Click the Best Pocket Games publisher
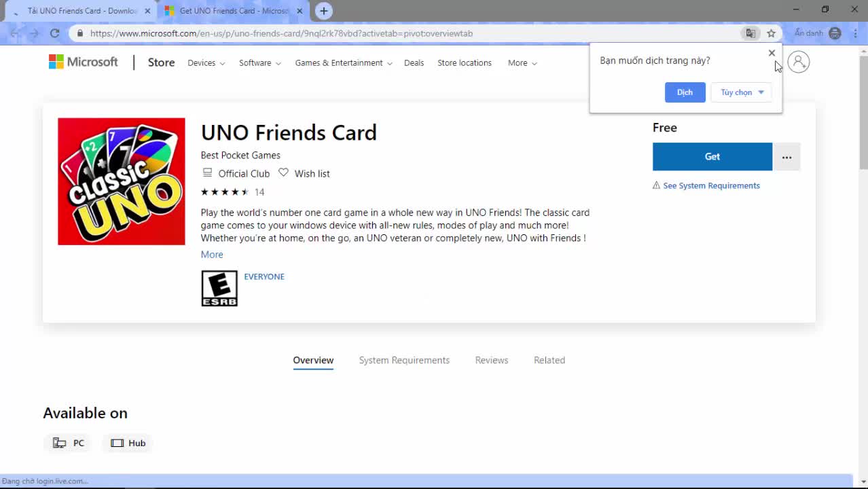 point(240,155)
